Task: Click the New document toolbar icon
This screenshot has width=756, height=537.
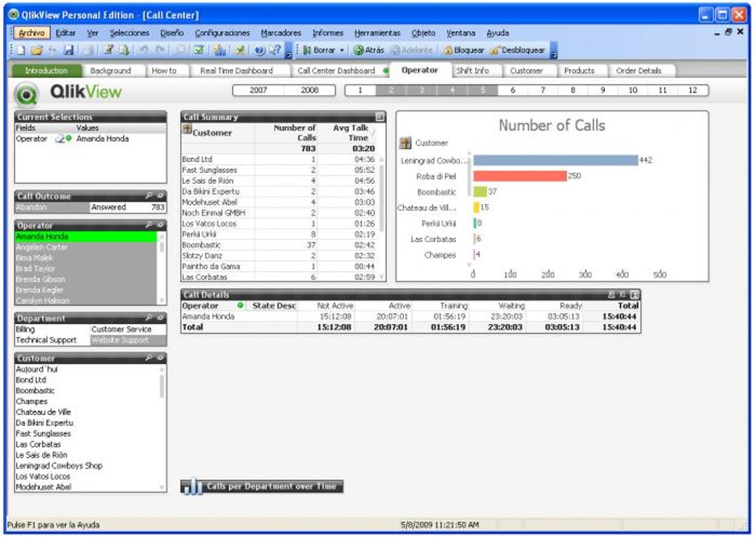Action: 21,50
